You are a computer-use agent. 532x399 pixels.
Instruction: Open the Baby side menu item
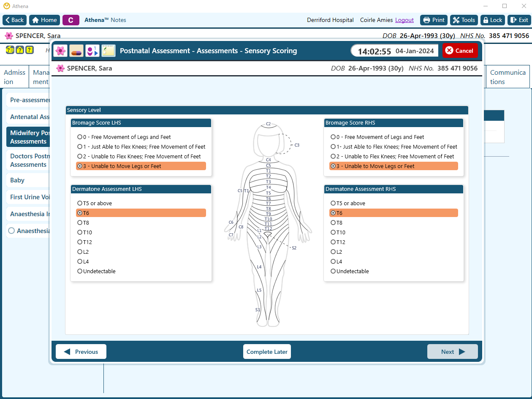(29, 180)
